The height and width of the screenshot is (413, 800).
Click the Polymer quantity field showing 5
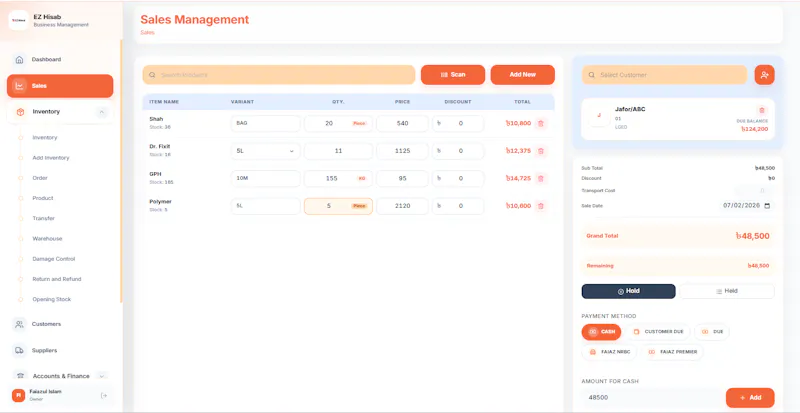point(338,206)
